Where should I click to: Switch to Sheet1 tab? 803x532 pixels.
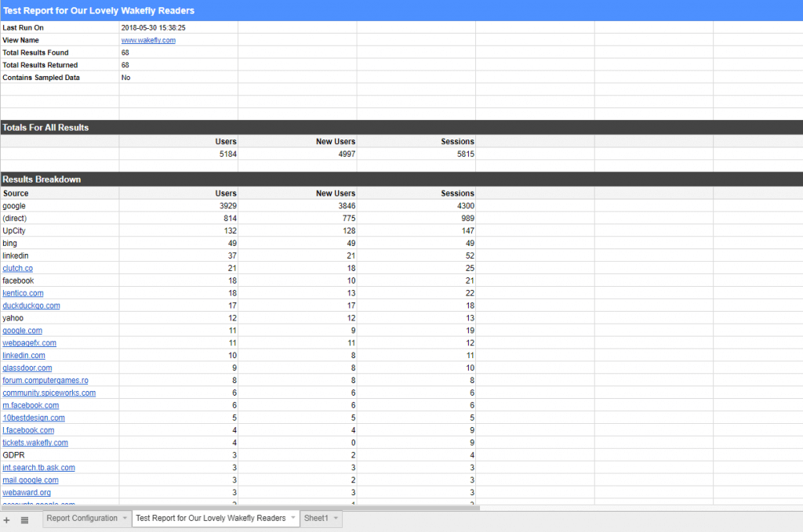pyautogui.click(x=316, y=518)
